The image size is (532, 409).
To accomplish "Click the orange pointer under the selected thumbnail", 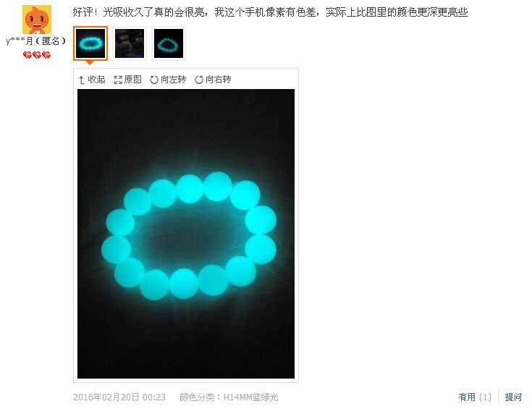I will point(90,62).
